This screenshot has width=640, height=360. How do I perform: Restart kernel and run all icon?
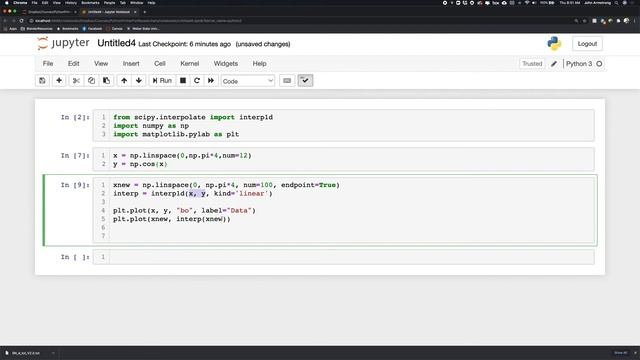pyautogui.click(x=211, y=80)
